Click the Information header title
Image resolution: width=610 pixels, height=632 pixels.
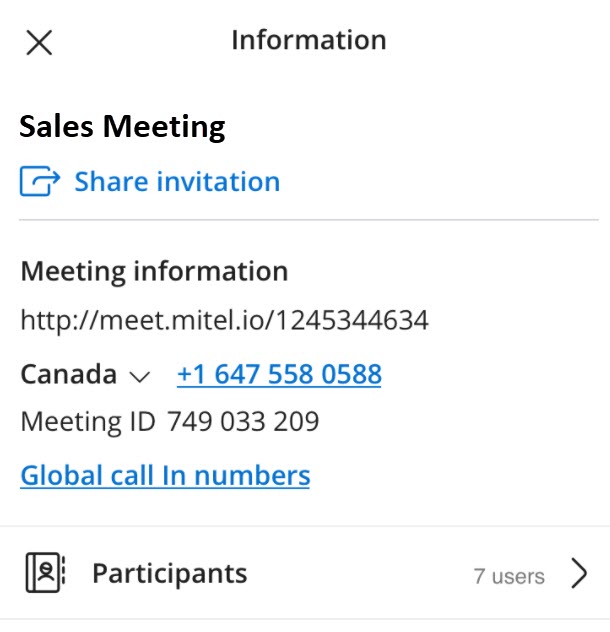(x=308, y=40)
